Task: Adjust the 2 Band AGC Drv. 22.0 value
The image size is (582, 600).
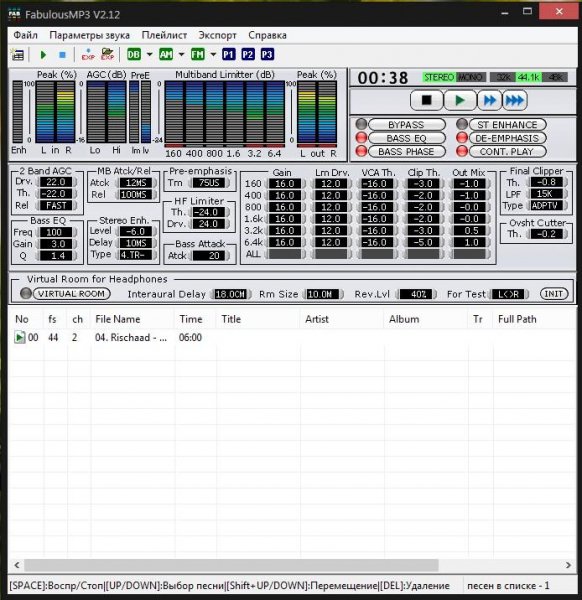Action: click(56, 182)
